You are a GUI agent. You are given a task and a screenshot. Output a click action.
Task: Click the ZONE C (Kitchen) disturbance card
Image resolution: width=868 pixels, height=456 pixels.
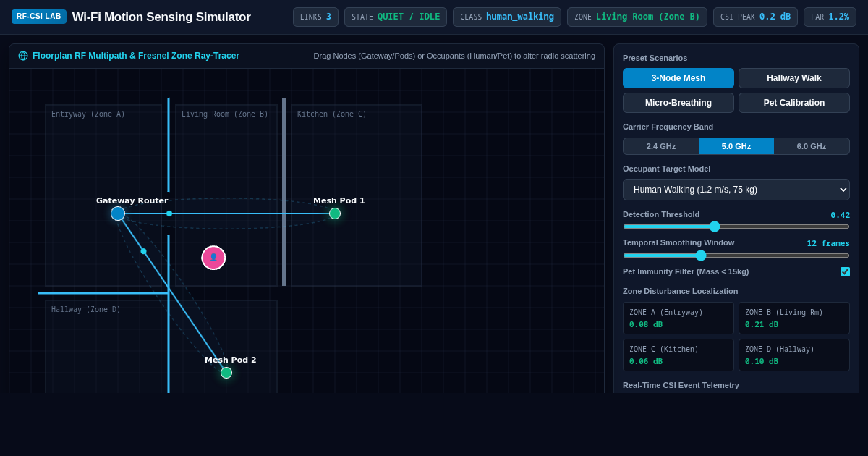pyautogui.click(x=678, y=355)
